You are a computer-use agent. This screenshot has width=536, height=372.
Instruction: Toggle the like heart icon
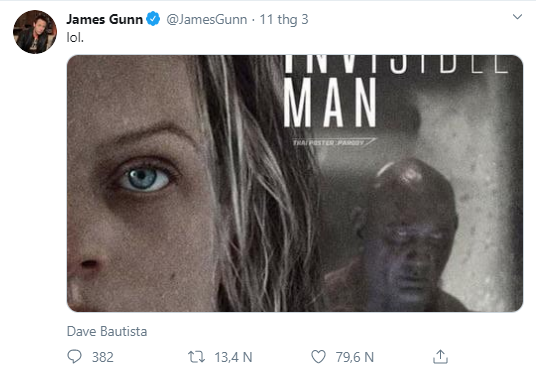pos(318,357)
